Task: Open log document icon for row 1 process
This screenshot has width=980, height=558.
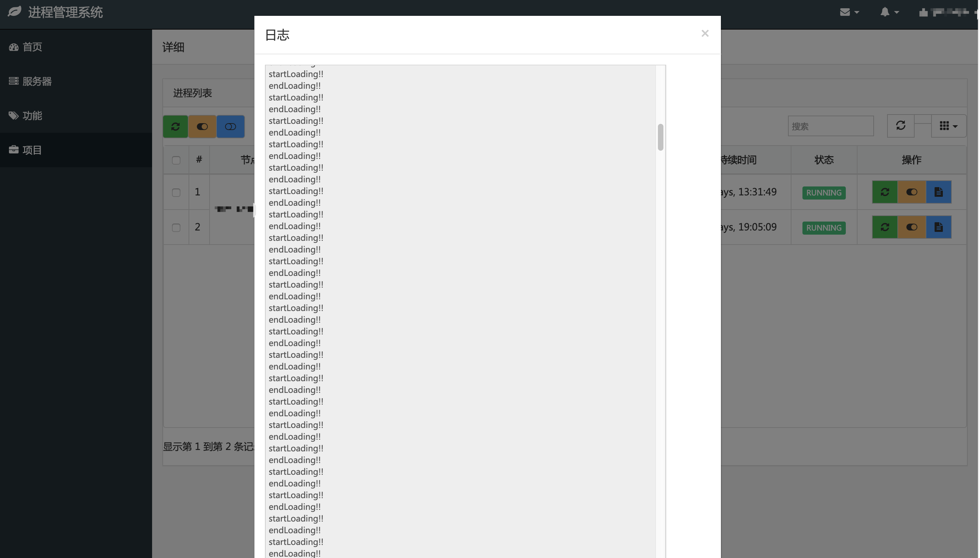Action: pos(939,192)
